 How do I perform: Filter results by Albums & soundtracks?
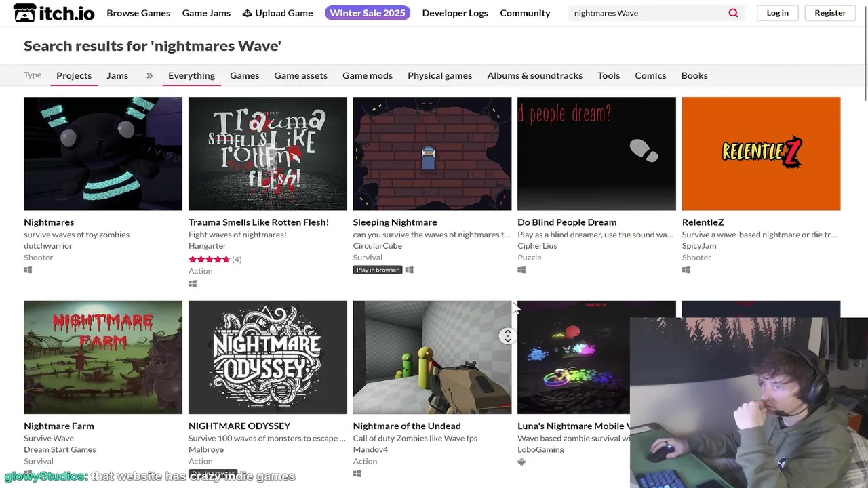point(534,75)
